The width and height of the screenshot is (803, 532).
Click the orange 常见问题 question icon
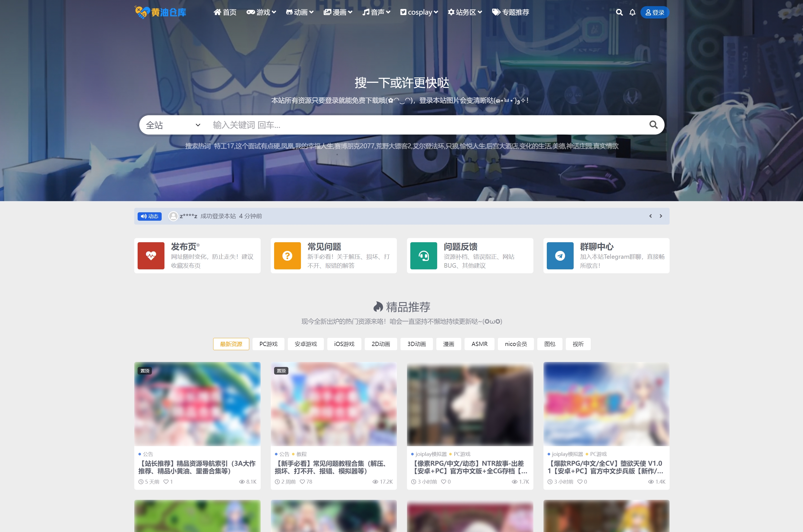287,255
